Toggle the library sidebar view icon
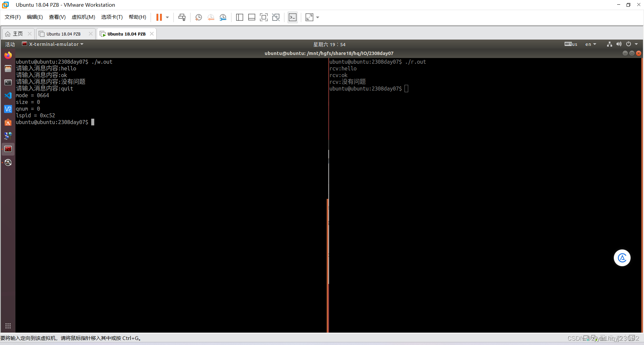This screenshot has height=345, width=644. pos(239,17)
